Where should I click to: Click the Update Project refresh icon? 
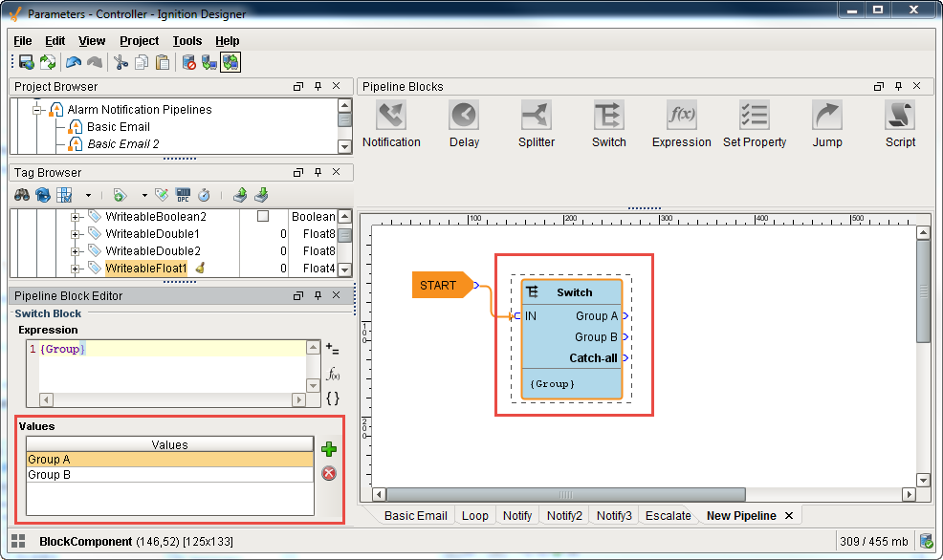click(48, 62)
